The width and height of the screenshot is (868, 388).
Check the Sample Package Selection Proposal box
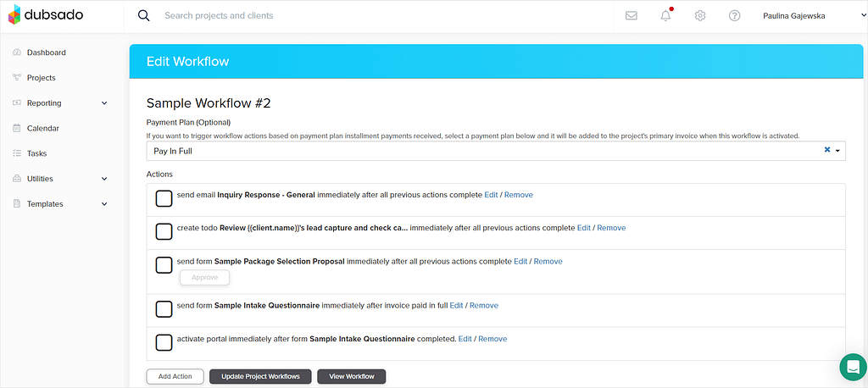(x=164, y=265)
